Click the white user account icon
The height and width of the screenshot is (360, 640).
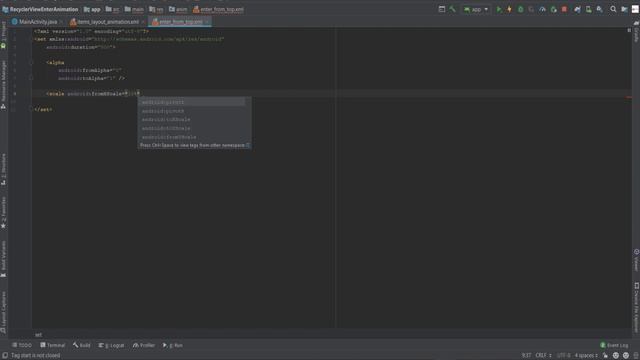(x=635, y=9)
